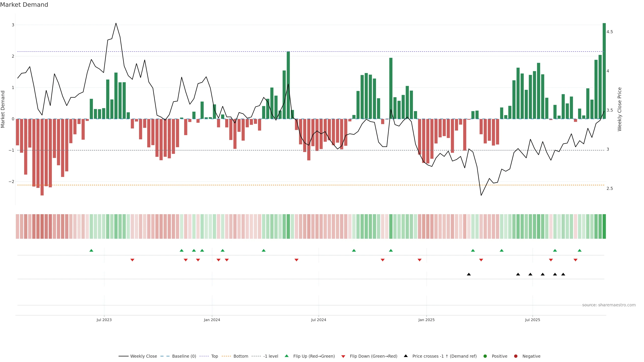Screen dimensions: 644x362
Task: Click the Jul 2025 x-axis label
Action: pyautogui.click(x=532, y=320)
